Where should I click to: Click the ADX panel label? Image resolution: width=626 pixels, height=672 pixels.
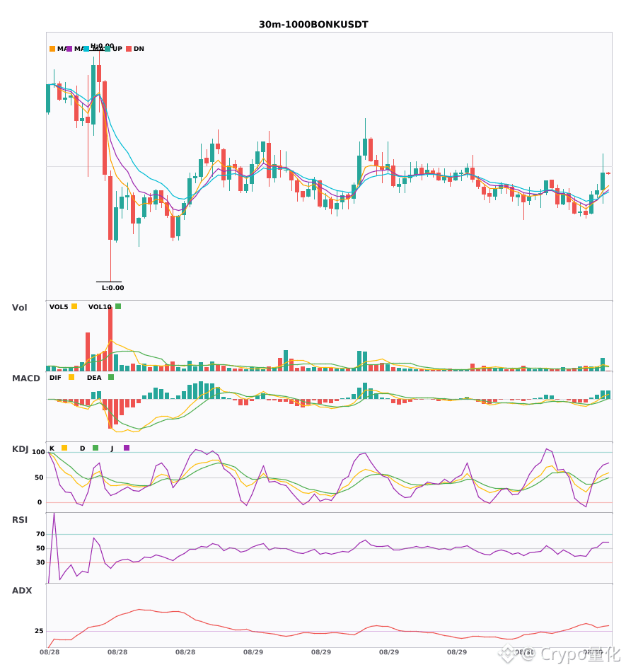pyautogui.click(x=22, y=591)
